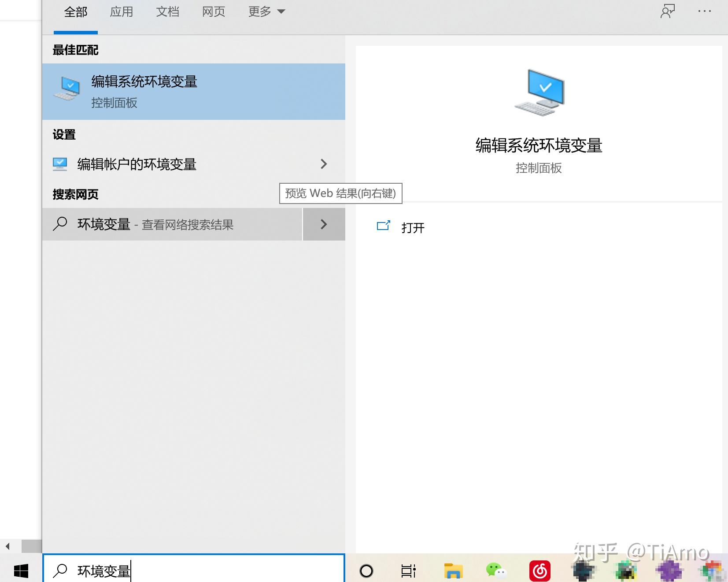Expand the 编辑帐户的环境变量 chevron

(x=324, y=164)
